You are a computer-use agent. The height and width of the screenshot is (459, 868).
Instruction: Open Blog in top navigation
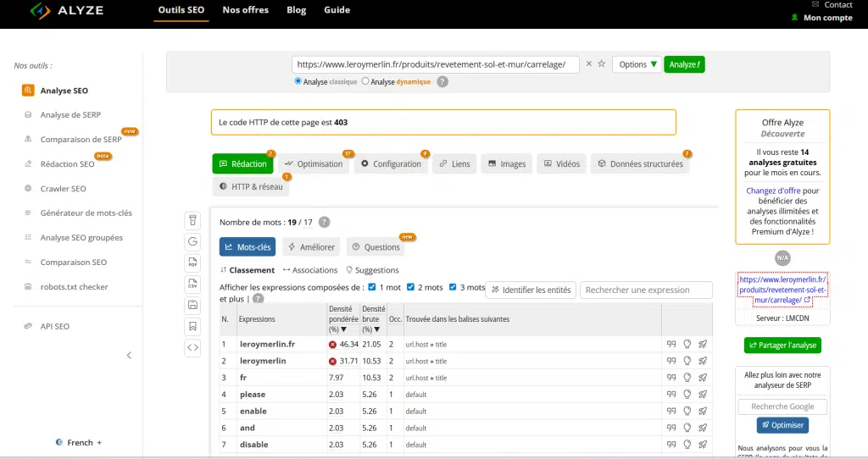296,10
